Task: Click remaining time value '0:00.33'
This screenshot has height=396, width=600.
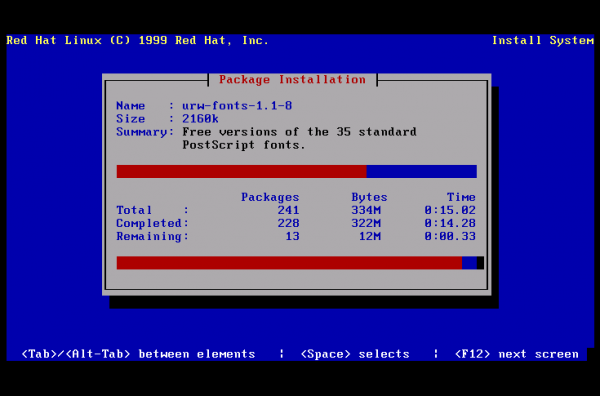Action: [450, 236]
